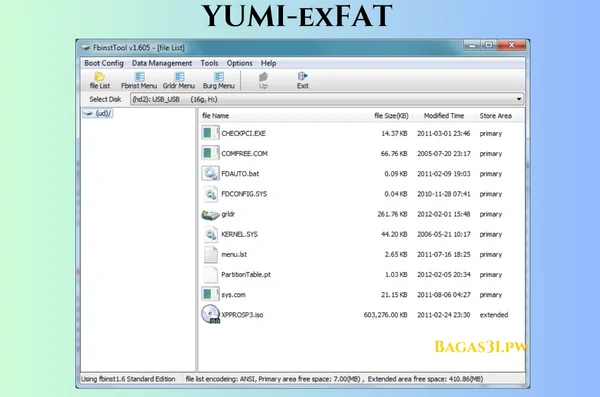600x397 pixels.
Task: Click the 14.37 KB size value
Action: coord(394,133)
